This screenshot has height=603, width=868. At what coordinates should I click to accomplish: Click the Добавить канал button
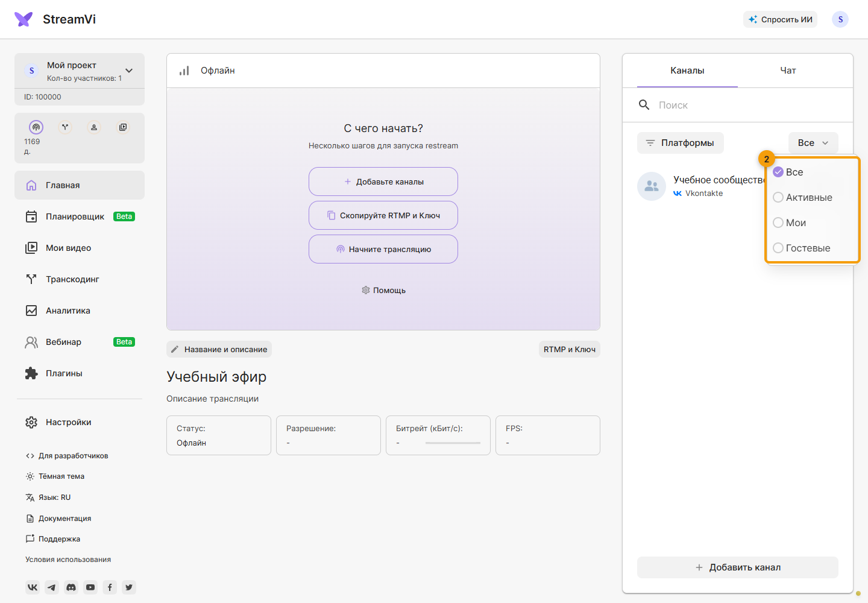coord(738,567)
